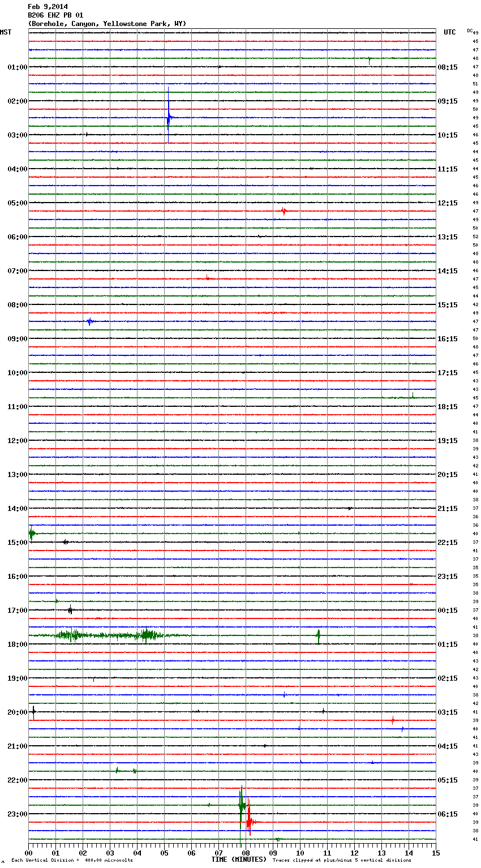Click the "05:00" MST time label
Image resolution: width=481 pixels, height=868 pixels.
[17, 203]
